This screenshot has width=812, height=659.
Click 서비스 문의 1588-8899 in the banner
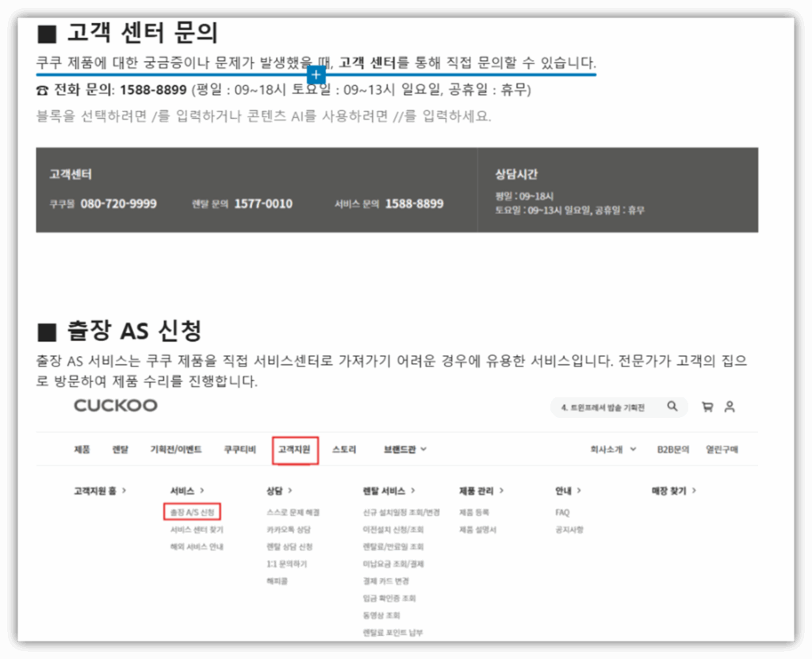click(x=389, y=204)
